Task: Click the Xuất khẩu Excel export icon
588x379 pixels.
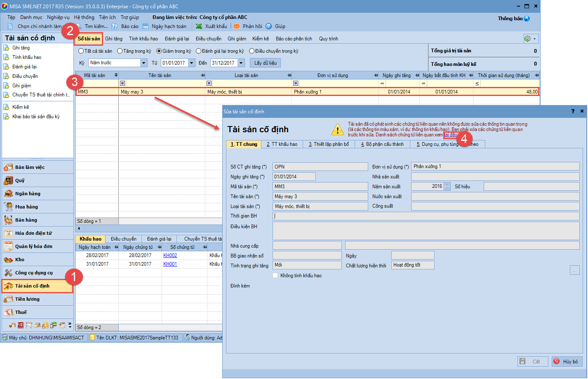Action: 199,26
